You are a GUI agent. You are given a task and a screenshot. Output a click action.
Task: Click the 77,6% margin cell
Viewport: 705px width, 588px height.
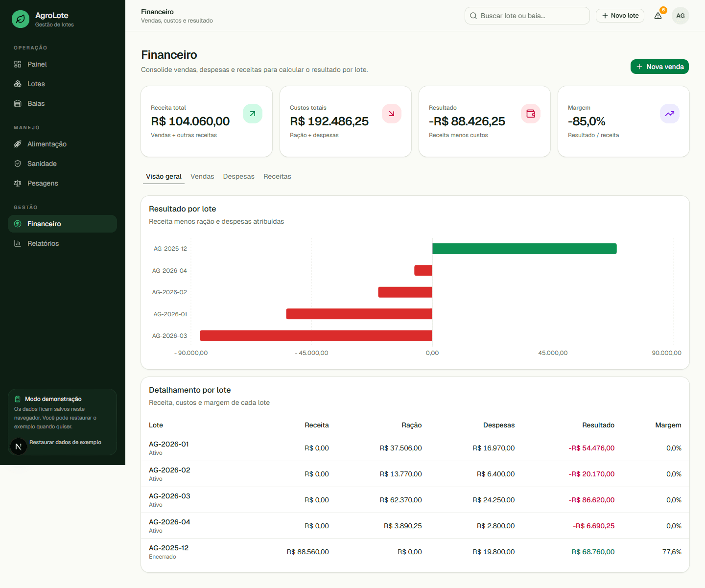(x=672, y=552)
